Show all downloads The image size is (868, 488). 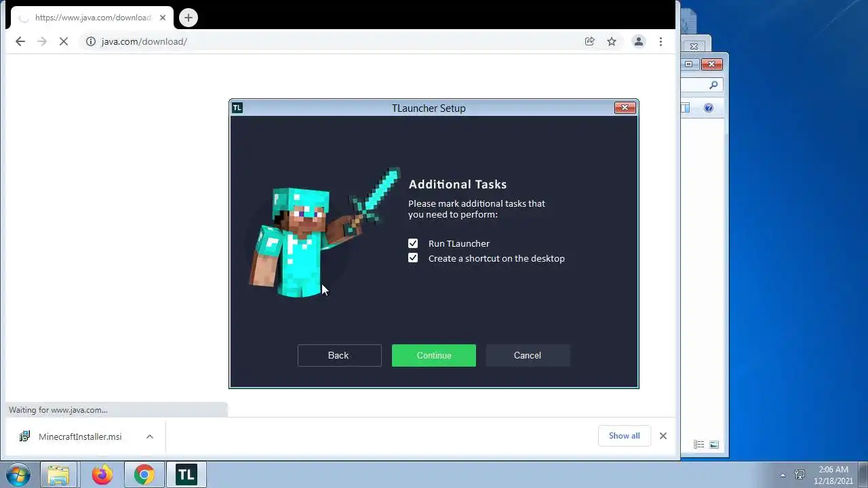click(x=624, y=436)
